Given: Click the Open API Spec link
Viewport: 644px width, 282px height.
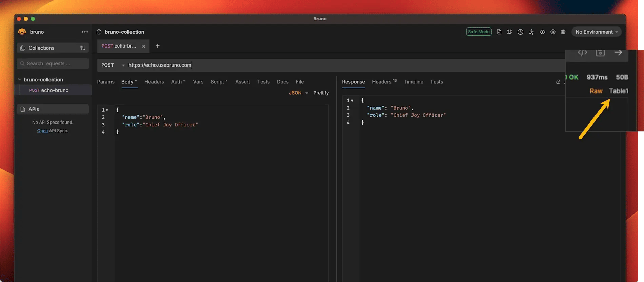Looking at the screenshot, I should 42,131.
